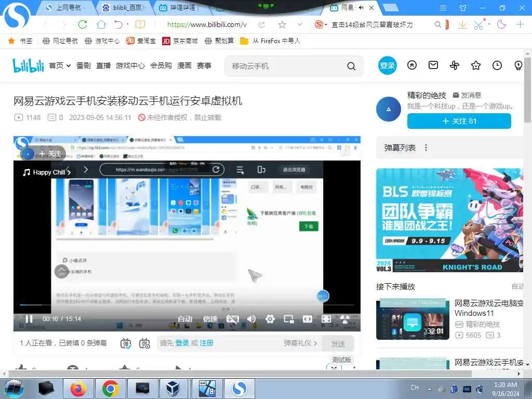
Task: Open the BLS 团队争霸 banner ad
Action: click(x=449, y=220)
